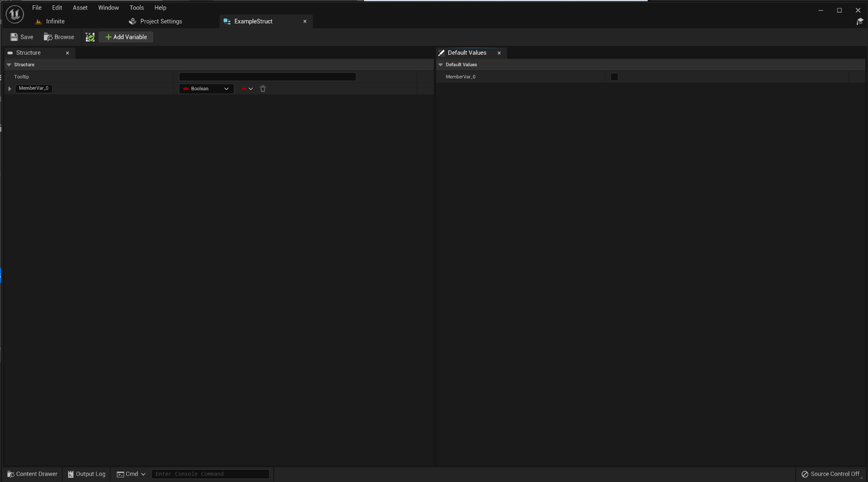Open the Window menu
This screenshot has height=482, width=868.
108,8
